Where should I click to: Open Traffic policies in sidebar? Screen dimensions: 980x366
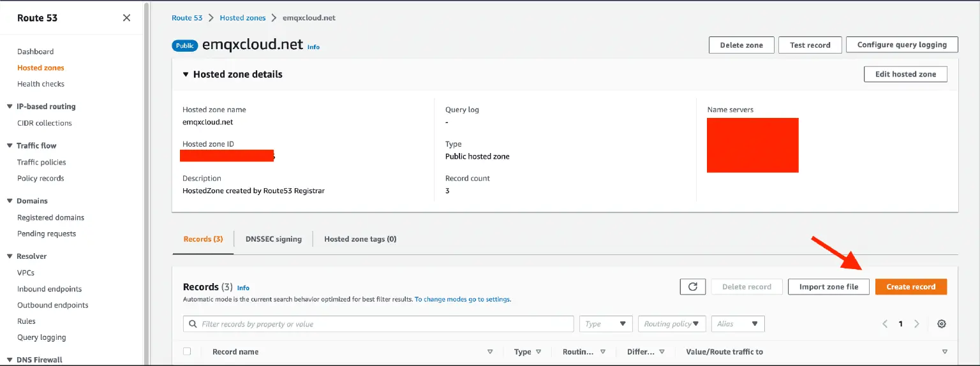41,163
